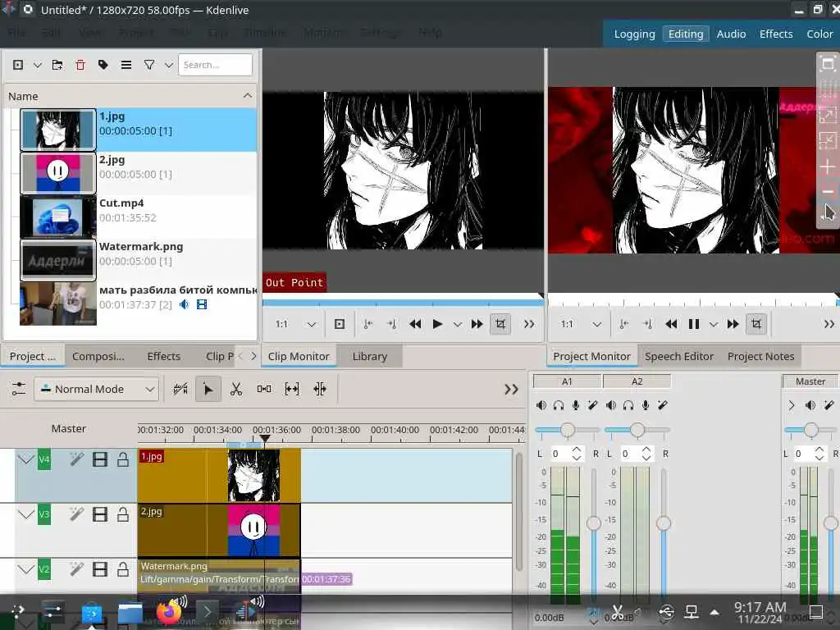This screenshot has height=630, width=840.
Task: Mute audio channel A2 in mixer
Action: coord(610,405)
